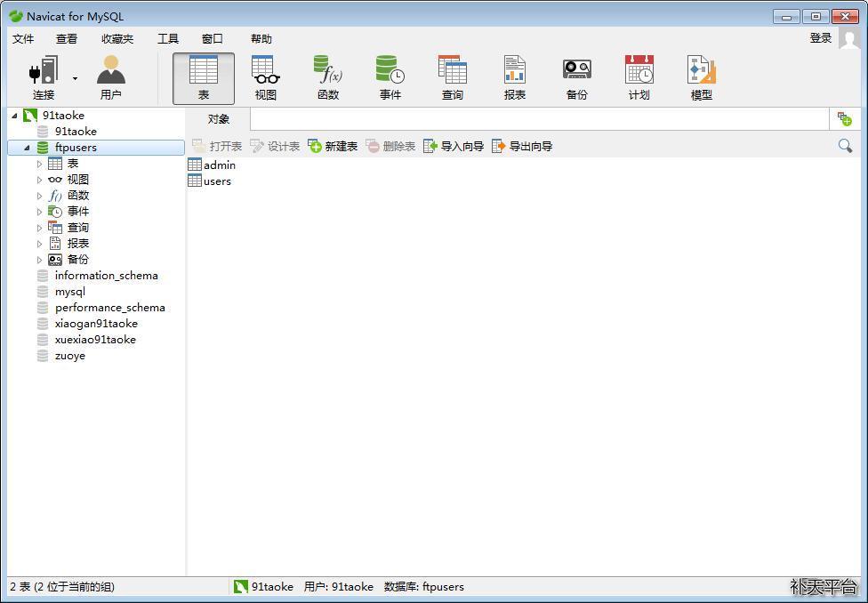Expand the 查询 queries tree node
Viewport: 868px width, 603px height.
[x=39, y=228]
